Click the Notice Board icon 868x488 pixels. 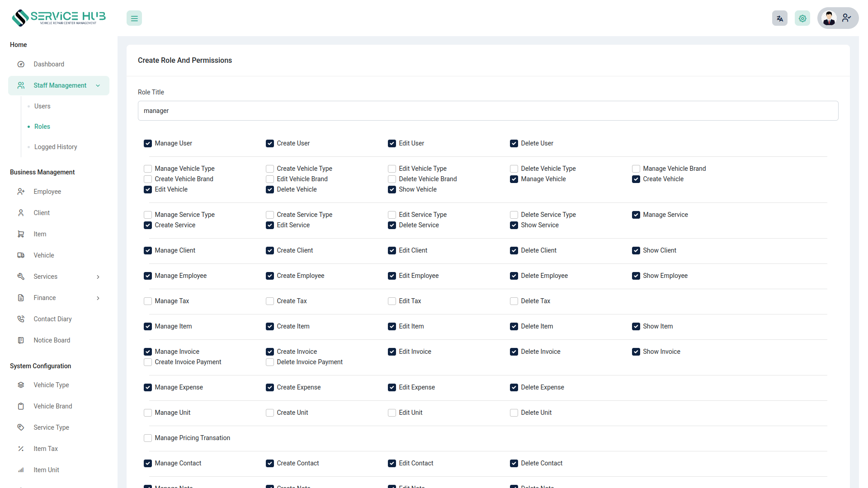pyautogui.click(x=21, y=340)
